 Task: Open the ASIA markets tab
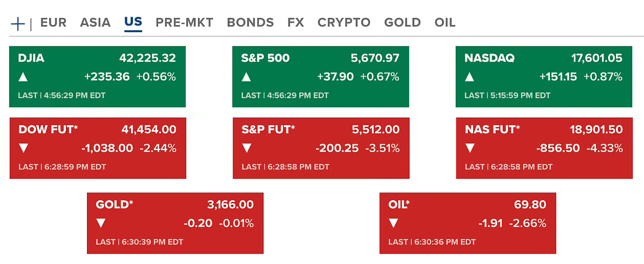(95, 23)
